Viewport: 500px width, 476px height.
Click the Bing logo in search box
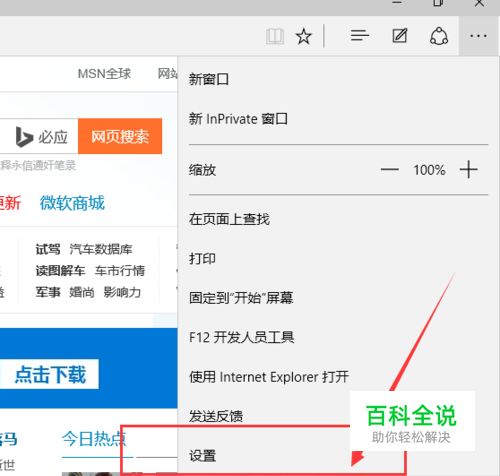(x=24, y=137)
